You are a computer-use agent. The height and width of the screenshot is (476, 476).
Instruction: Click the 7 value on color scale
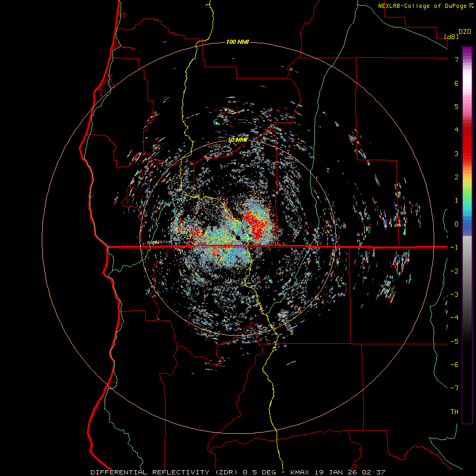pyautogui.click(x=456, y=59)
